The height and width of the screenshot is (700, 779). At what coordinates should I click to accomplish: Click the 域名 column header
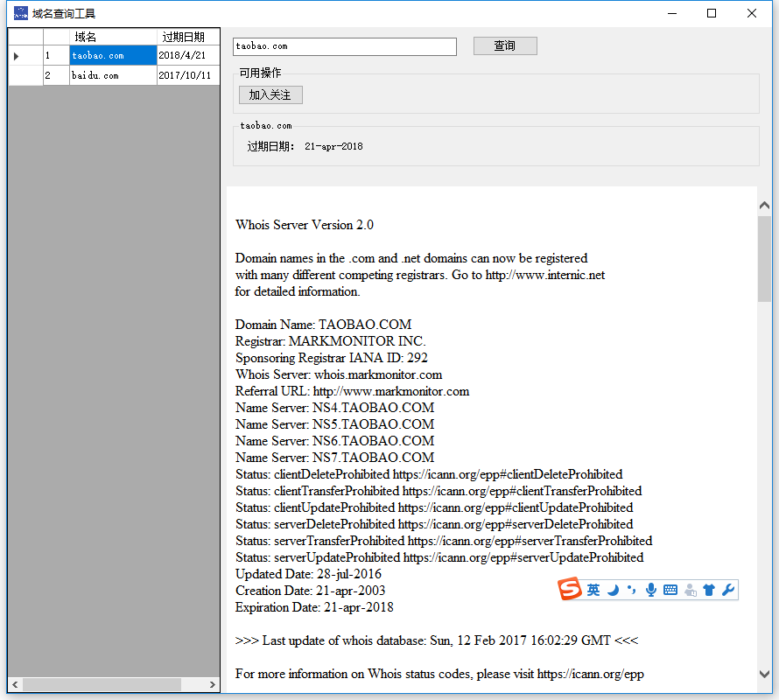tap(113, 37)
